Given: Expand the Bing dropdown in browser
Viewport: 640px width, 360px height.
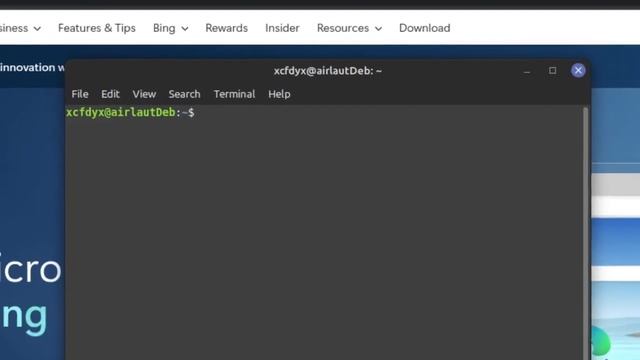Looking at the screenshot, I should pos(171,28).
